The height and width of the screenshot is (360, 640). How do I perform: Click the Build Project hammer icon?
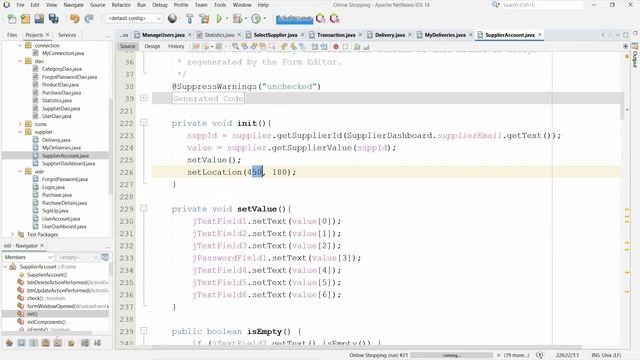189,18
